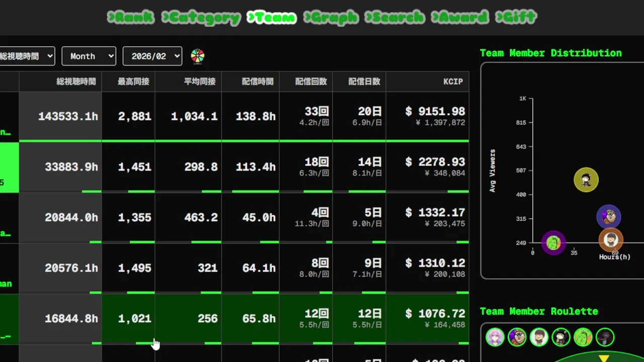The height and width of the screenshot is (362, 644).
Task: Click the 14日 stream days cell
Action: pos(359,167)
